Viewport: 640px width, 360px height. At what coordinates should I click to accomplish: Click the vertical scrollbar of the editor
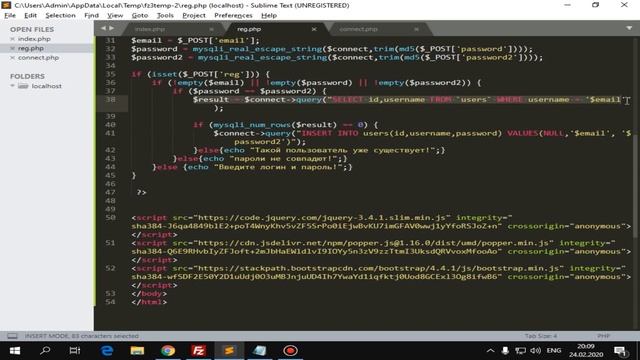636,186
